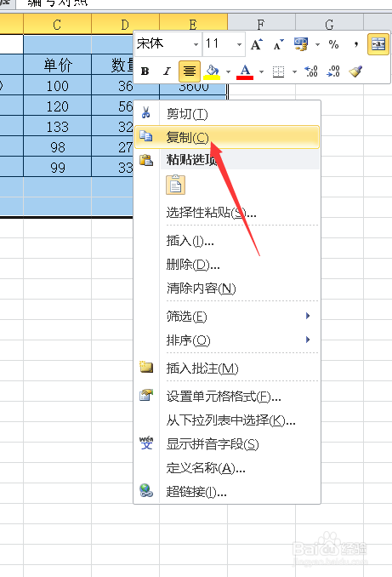Image resolution: width=392 pixels, height=577 pixels.
Task: Apply red font color
Action: tap(245, 71)
